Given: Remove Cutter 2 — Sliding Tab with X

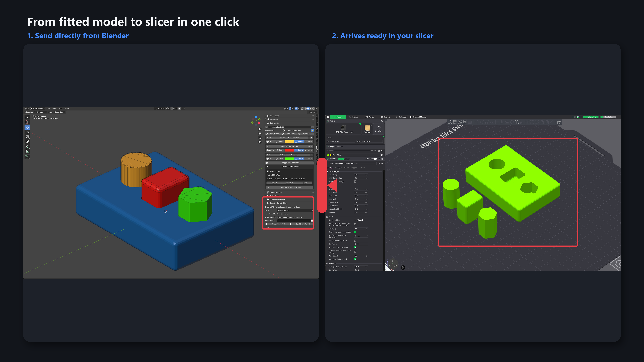Looking at the screenshot, I should click(267, 146).
